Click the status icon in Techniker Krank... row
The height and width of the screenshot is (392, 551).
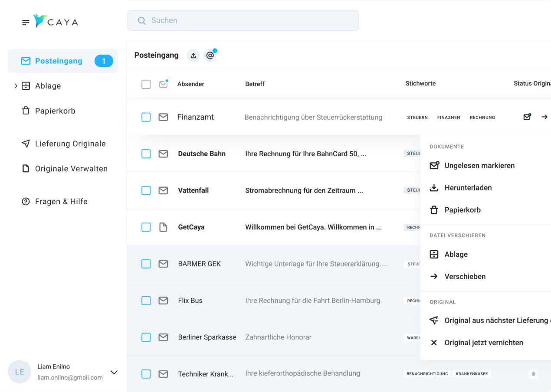(x=534, y=374)
